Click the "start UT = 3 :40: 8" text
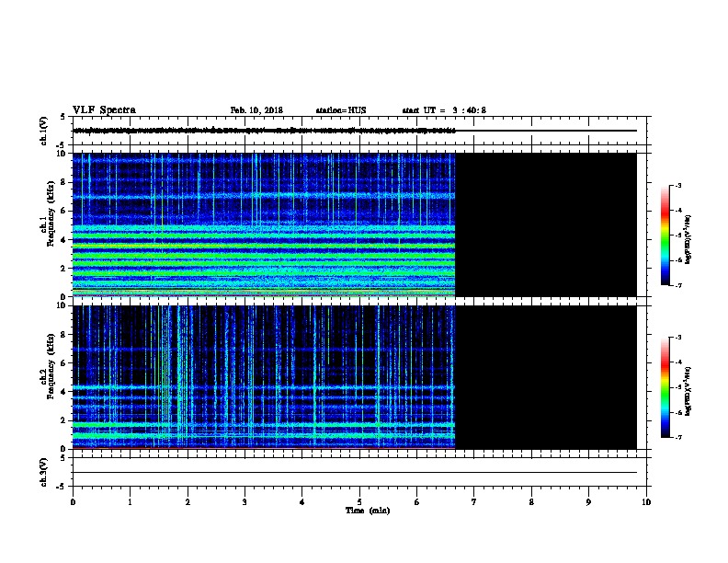Image resolution: width=728 pixels, height=563 pixels. [444, 110]
